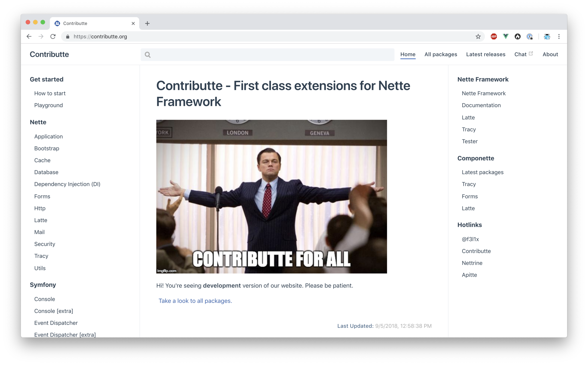Open the Vue devtools extension icon
Image resolution: width=588 pixels, height=365 pixels.
pyautogui.click(x=506, y=36)
